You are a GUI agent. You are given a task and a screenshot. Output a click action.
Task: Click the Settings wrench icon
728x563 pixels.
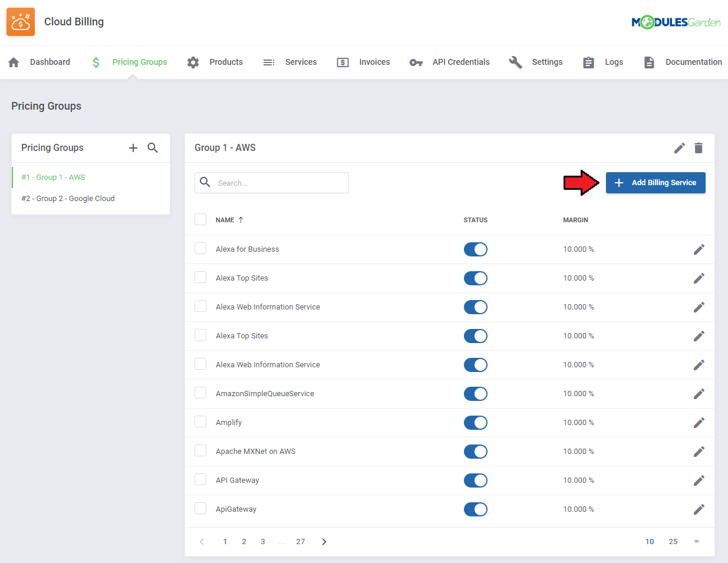click(515, 62)
